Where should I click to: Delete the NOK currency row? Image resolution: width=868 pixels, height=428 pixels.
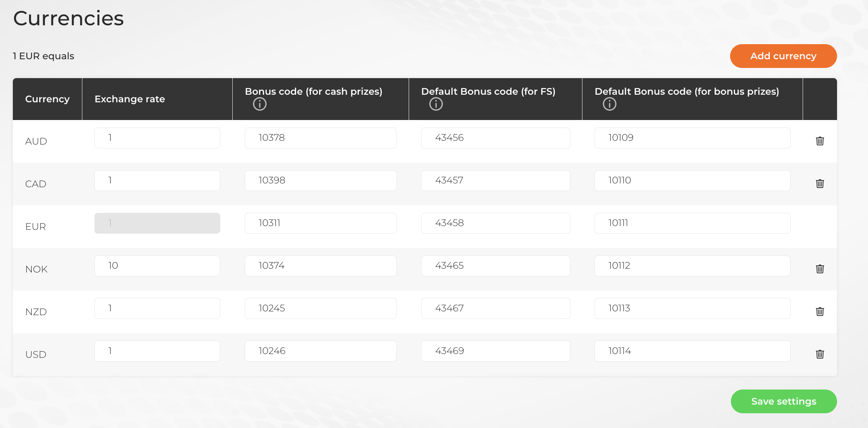pyautogui.click(x=820, y=269)
